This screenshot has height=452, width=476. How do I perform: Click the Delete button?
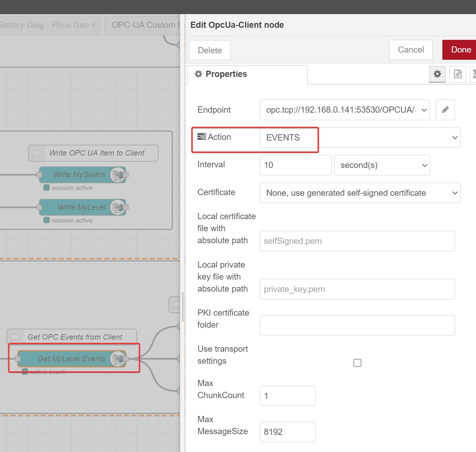(210, 50)
